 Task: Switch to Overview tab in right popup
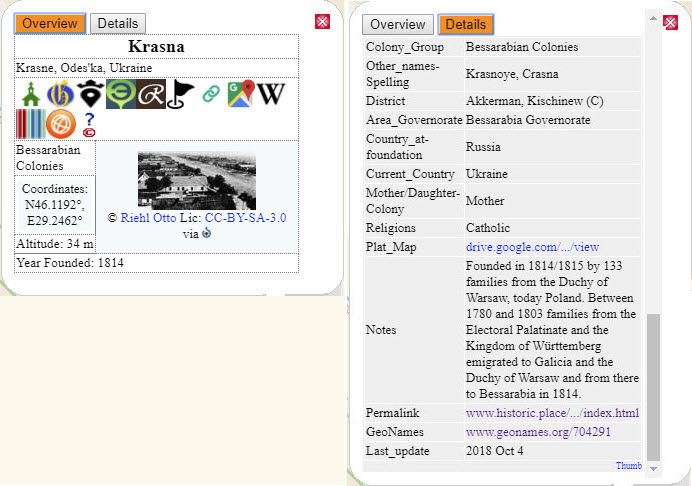pyautogui.click(x=398, y=25)
